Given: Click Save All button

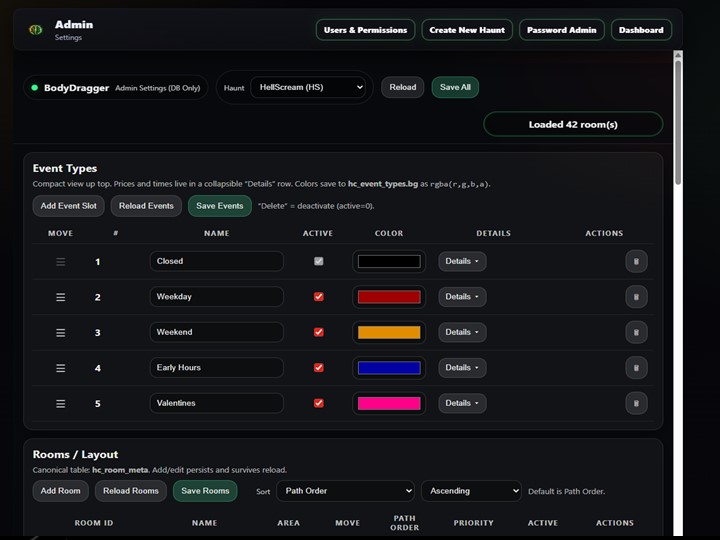Looking at the screenshot, I should pos(455,87).
